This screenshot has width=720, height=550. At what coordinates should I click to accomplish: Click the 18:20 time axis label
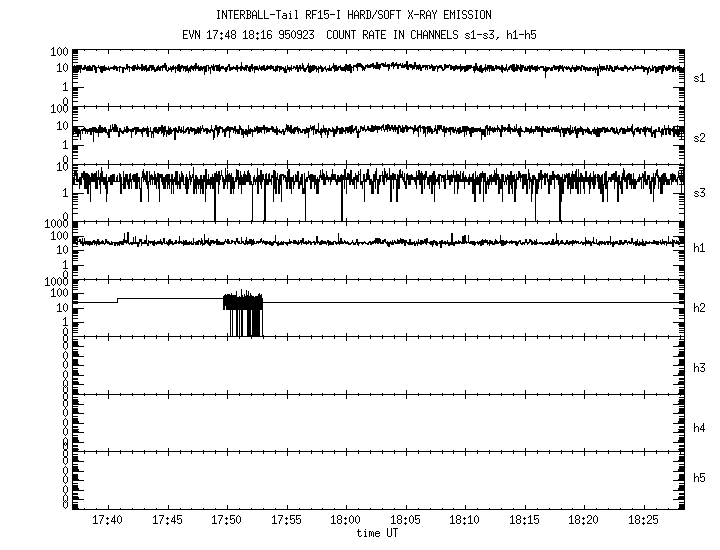(583, 521)
